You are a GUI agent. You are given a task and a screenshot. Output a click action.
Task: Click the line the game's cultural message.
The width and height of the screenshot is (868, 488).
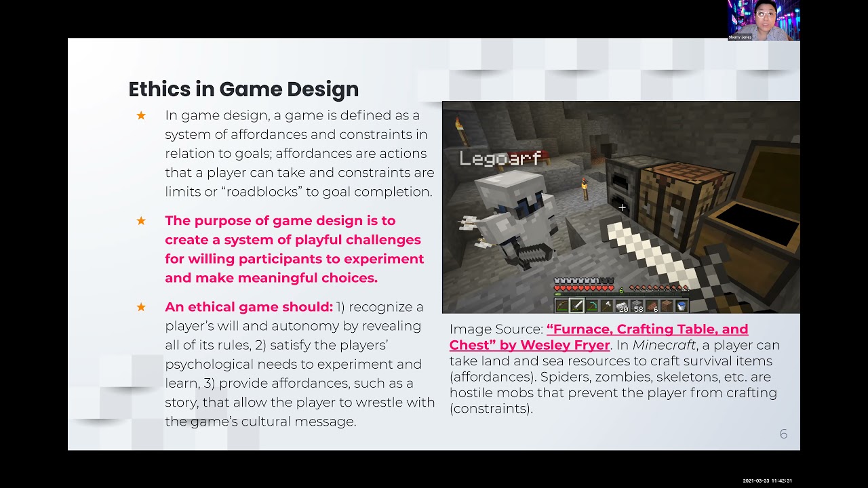click(x=260, y=422)
